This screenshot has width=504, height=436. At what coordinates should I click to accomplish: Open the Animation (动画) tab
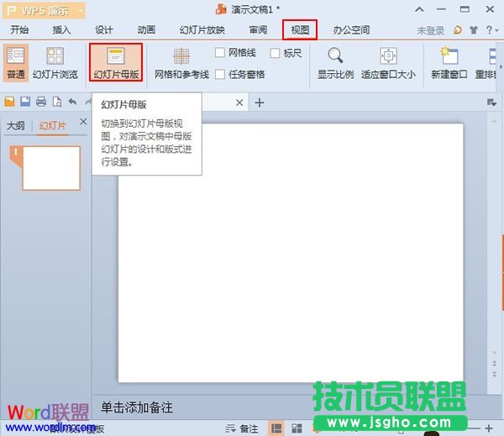pyautogui.click(x=146, y=30)
